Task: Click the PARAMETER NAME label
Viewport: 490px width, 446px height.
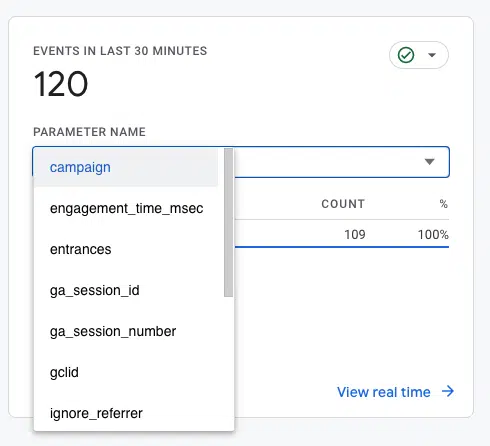Action: (x=89, y=132)
